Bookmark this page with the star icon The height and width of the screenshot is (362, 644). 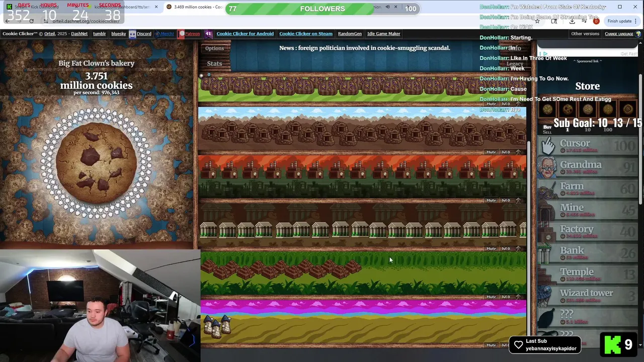point(537,21)
